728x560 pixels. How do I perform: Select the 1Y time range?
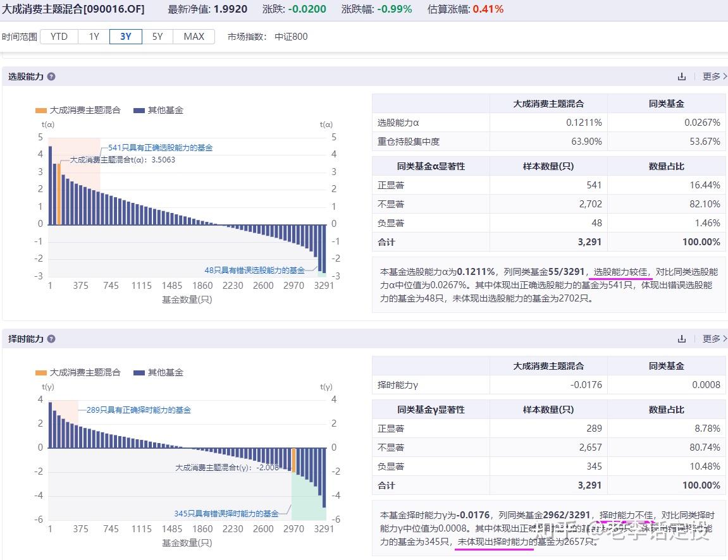click(x=94, y=37)
